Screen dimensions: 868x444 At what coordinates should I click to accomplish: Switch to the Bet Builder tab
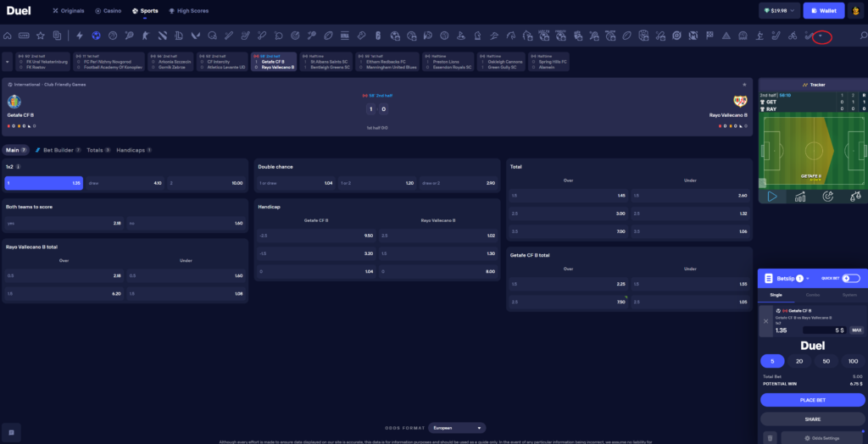pos(58,150)
